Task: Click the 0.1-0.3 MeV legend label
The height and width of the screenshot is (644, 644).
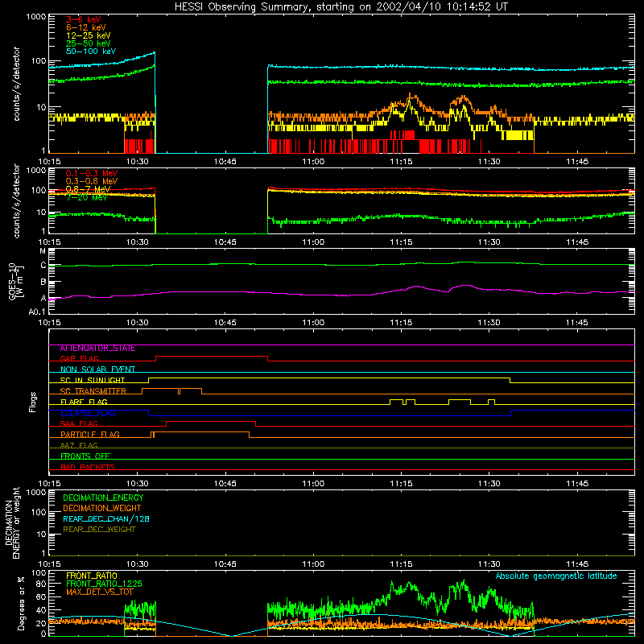Action: click(x=92, y=173)
